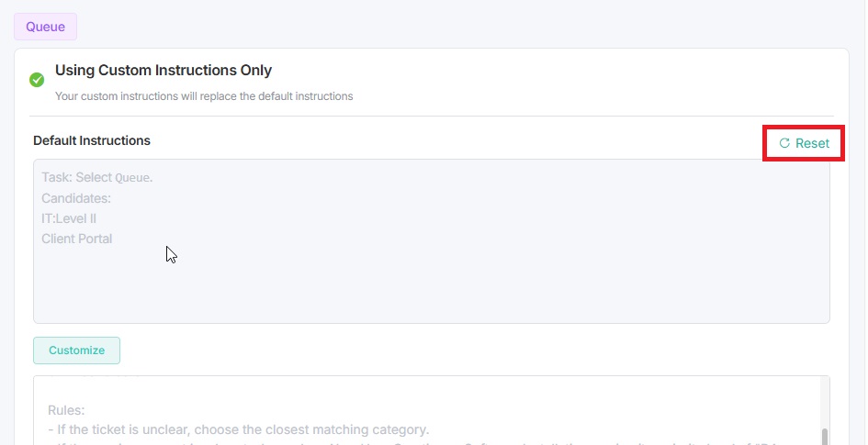Click the subtitle about replacing default instructions
The height and width of the screenshot is (445, 868).
[204, 95]
